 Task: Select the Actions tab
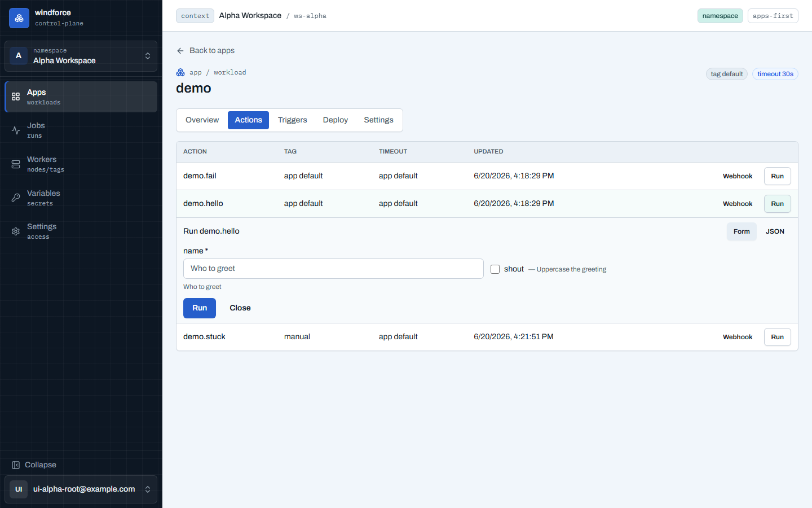pyautogui.click(x=248, y=120)
